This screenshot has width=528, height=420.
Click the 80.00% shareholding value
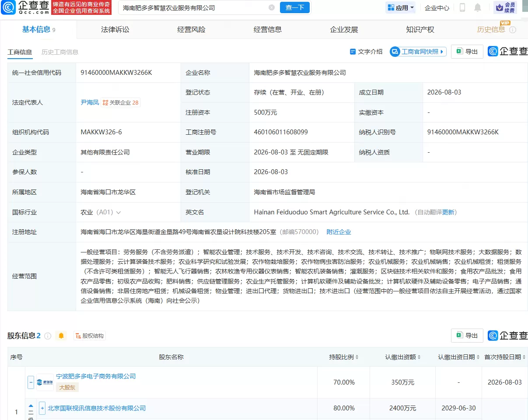coord(344,408)
